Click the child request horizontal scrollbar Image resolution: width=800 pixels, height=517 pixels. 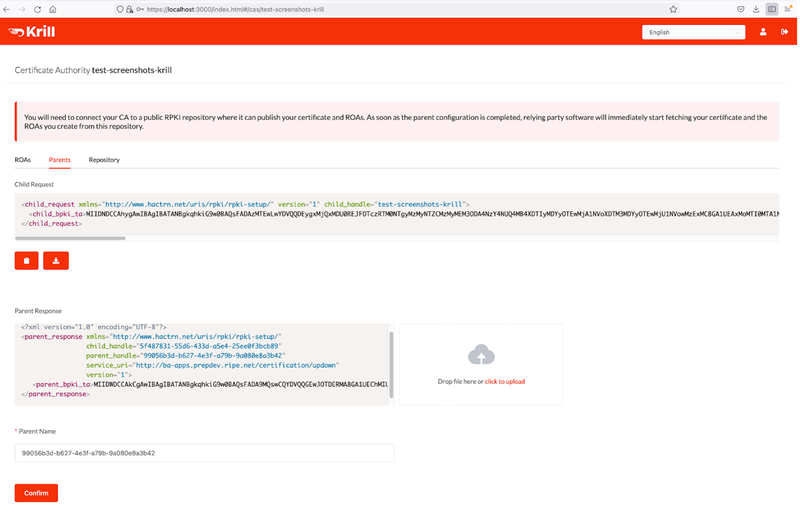point(70,239)
